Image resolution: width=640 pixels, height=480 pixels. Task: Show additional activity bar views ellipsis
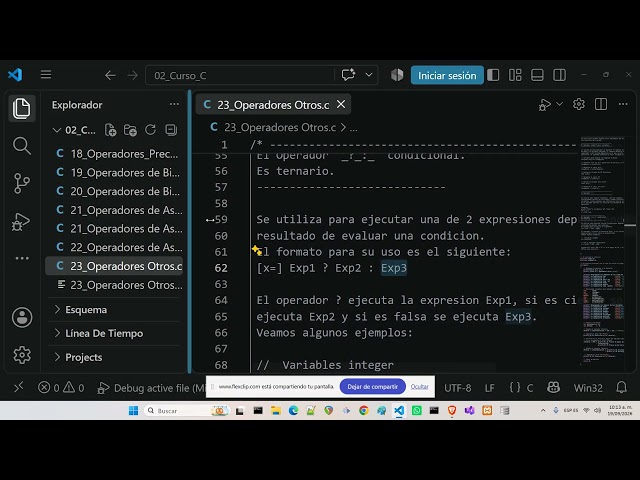point(22,258)
